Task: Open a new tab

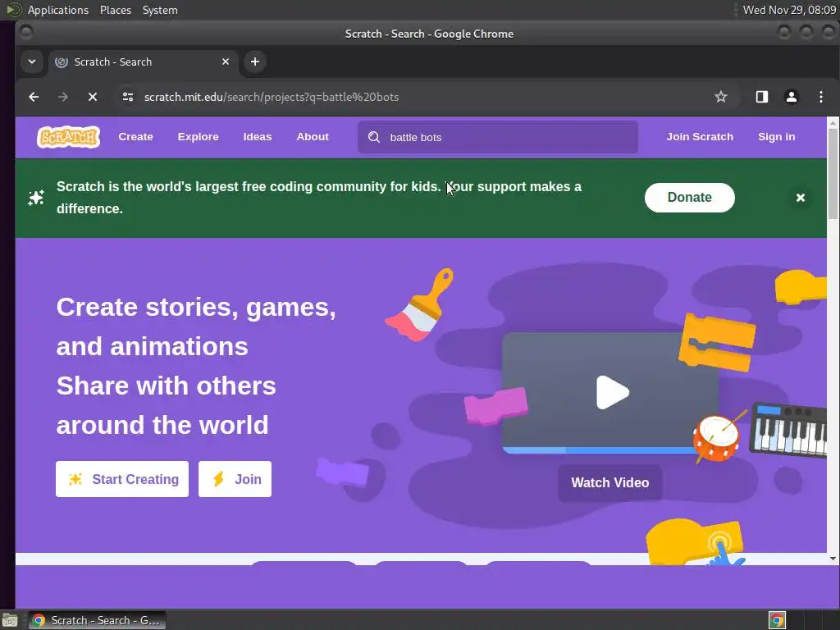Action: [255, 62]
